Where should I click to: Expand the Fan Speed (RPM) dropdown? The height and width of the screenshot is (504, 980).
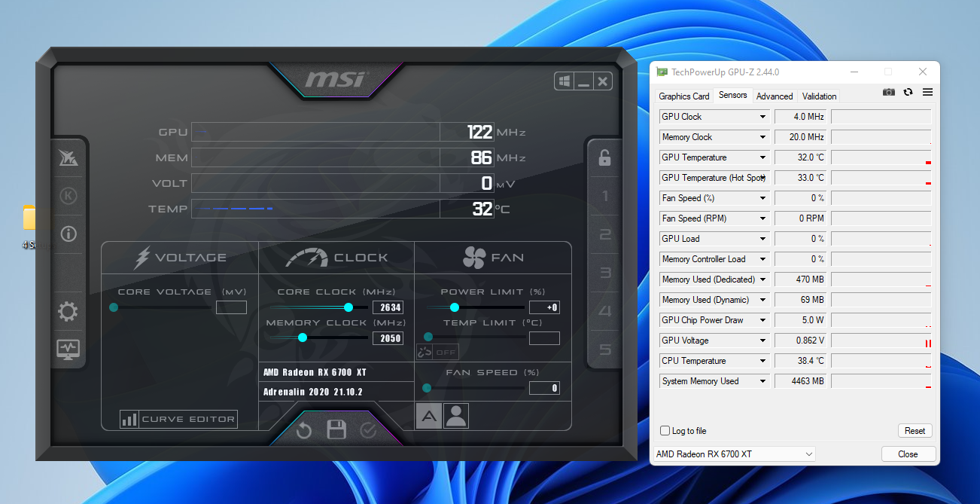coord(762,218)
